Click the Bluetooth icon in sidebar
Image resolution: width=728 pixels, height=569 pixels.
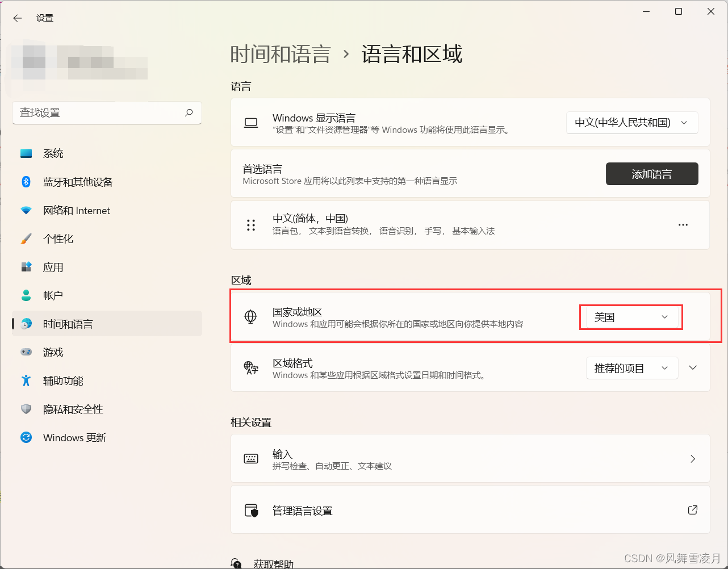26,182
